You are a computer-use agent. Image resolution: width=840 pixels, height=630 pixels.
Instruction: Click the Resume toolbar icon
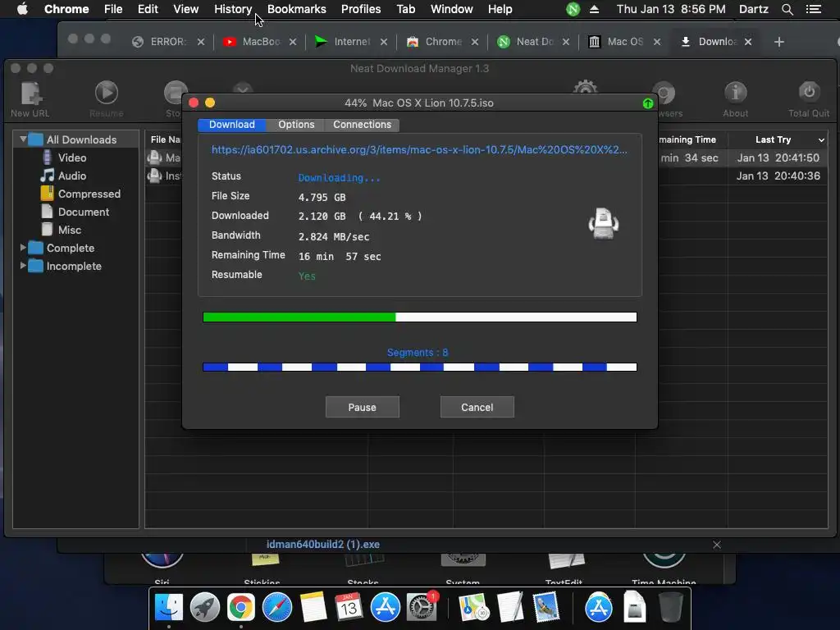(x=107, y=99)
